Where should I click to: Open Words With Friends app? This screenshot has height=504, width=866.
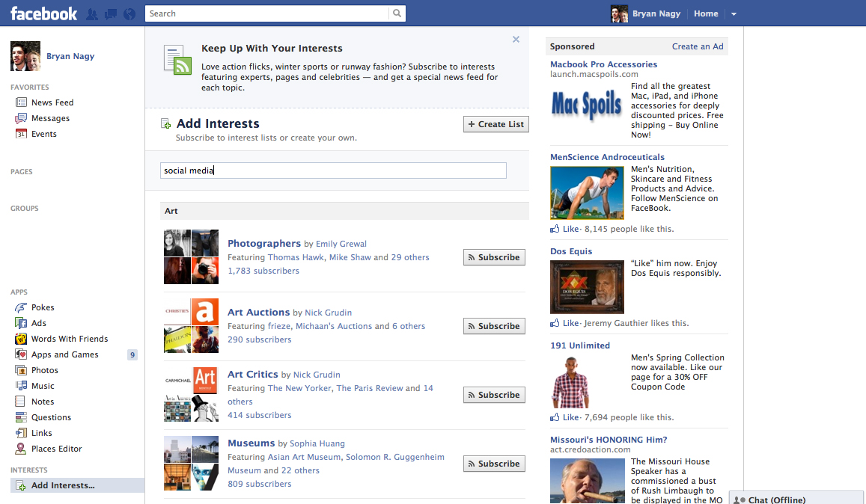69,339
